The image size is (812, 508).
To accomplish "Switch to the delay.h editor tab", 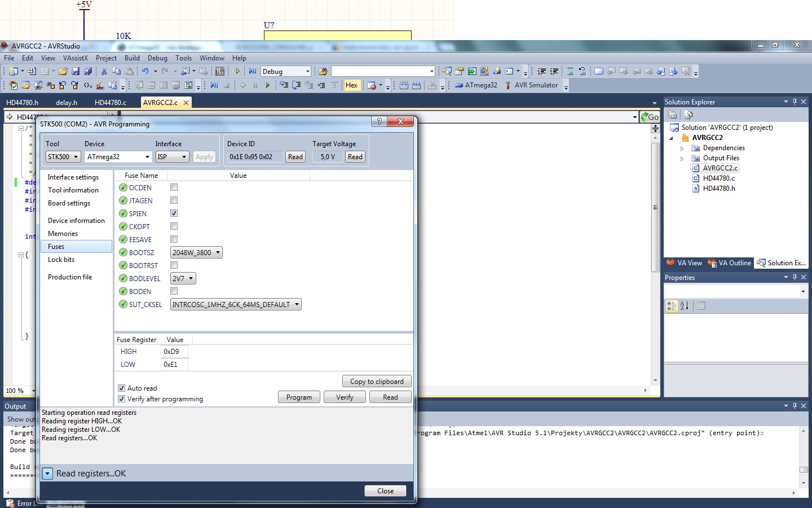I will (67, 103).
